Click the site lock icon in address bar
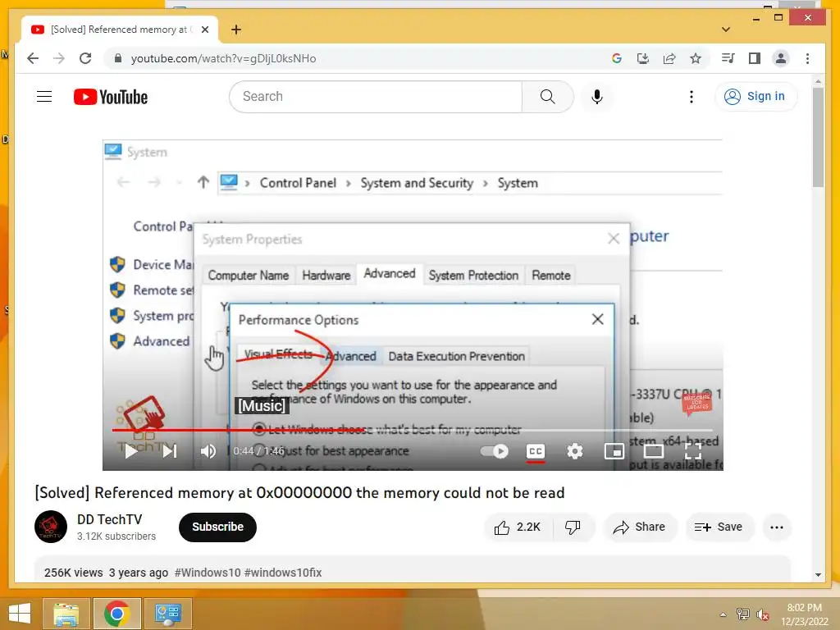Image resolution: width=840 pixels, height=630 pixels. pyautogui.click(x=118, y=58)
